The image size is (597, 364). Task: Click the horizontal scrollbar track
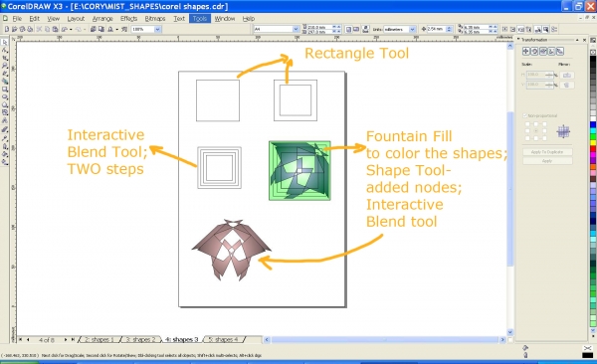[384, 339]
